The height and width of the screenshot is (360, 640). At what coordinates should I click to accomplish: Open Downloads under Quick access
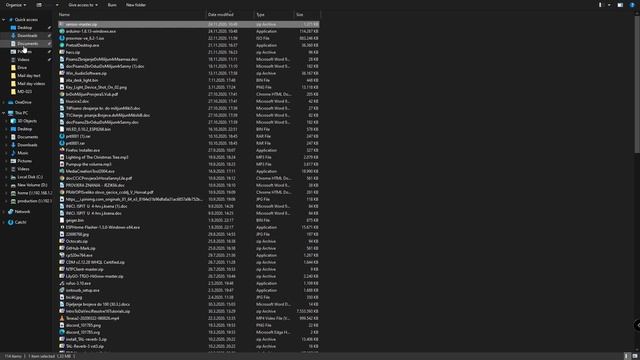[27, 36]
